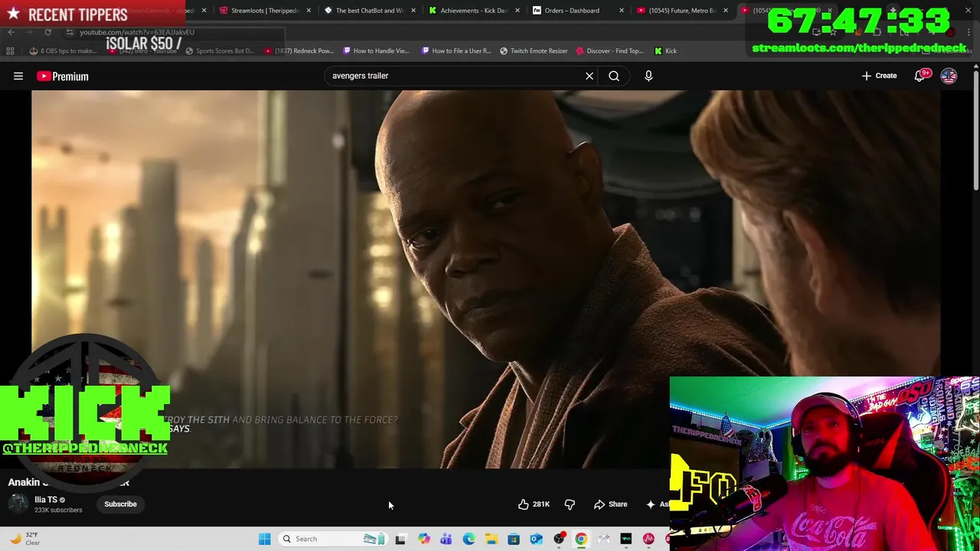Open Task View on the taskbar
The image size is (980, 551).
[400, 539]
